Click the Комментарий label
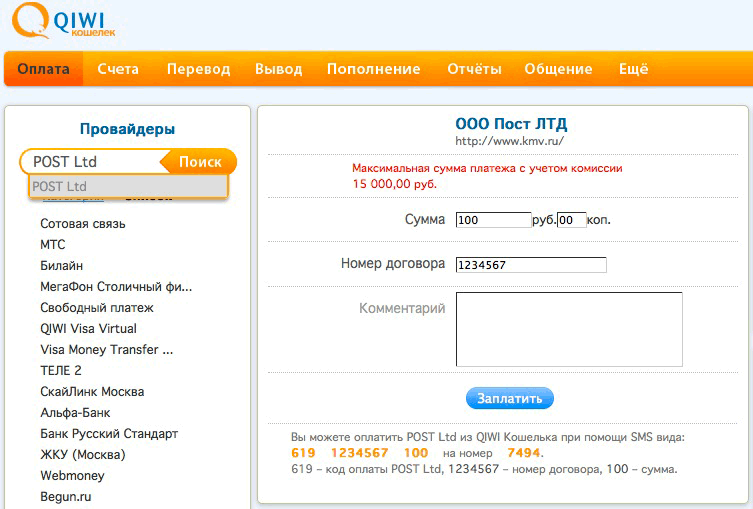Viewport: 753px width, 509px height. point(402,308)
